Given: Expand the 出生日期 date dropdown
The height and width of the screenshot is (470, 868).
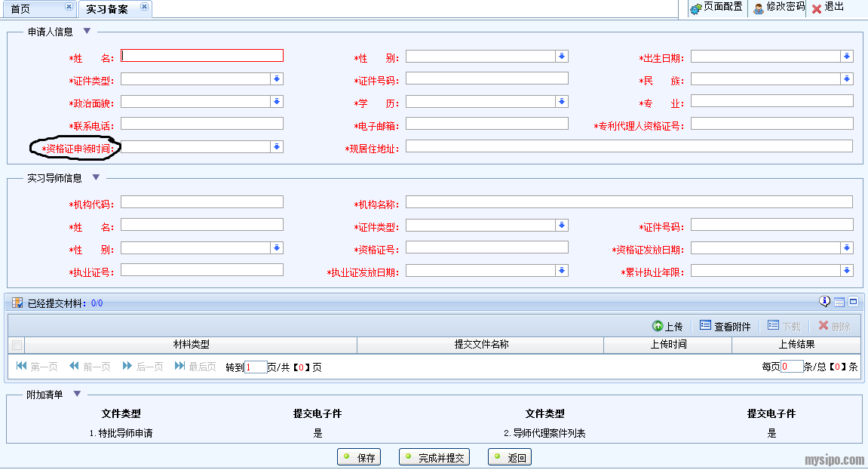Looking at the screenshot, I should [847, 57].
